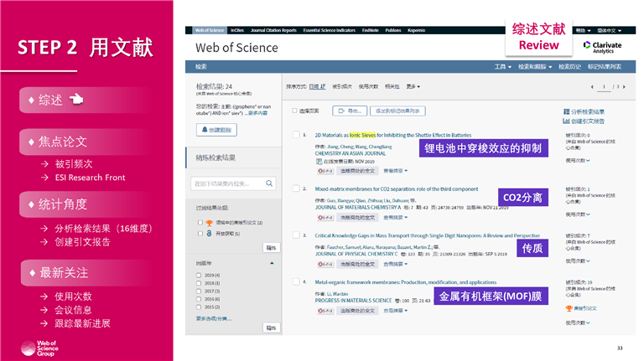
Task: Tick checkbox for result 4 Metal-organic framework
Action: tap(296, 281)
